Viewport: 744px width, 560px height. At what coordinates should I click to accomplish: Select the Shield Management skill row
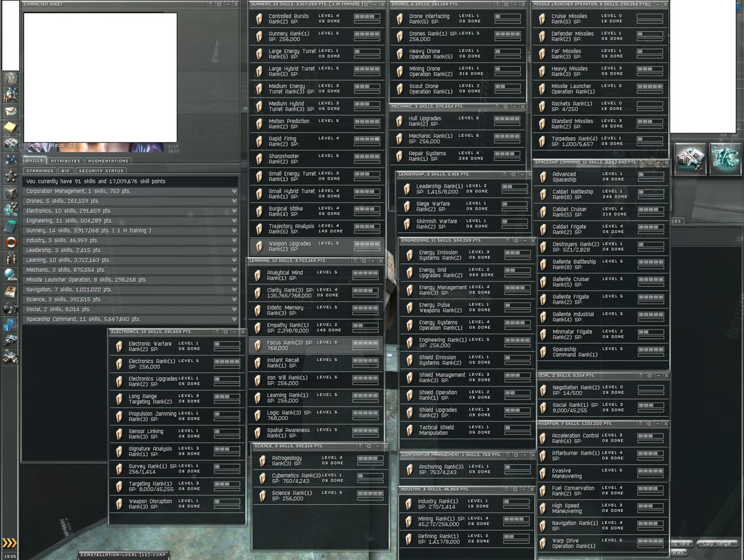[467, 378]
